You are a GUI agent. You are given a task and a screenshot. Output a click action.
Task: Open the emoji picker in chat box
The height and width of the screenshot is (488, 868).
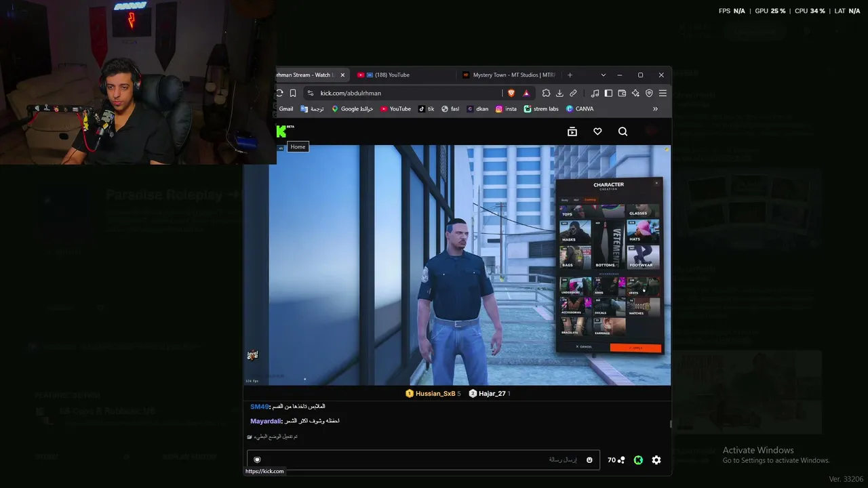589,460
